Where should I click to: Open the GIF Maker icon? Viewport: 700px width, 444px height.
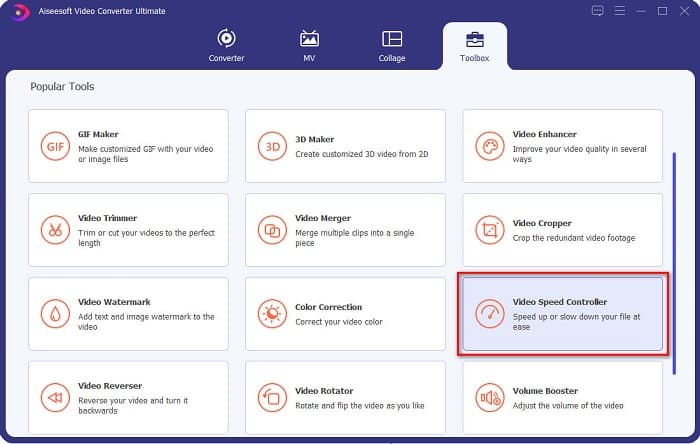point(55,146)
